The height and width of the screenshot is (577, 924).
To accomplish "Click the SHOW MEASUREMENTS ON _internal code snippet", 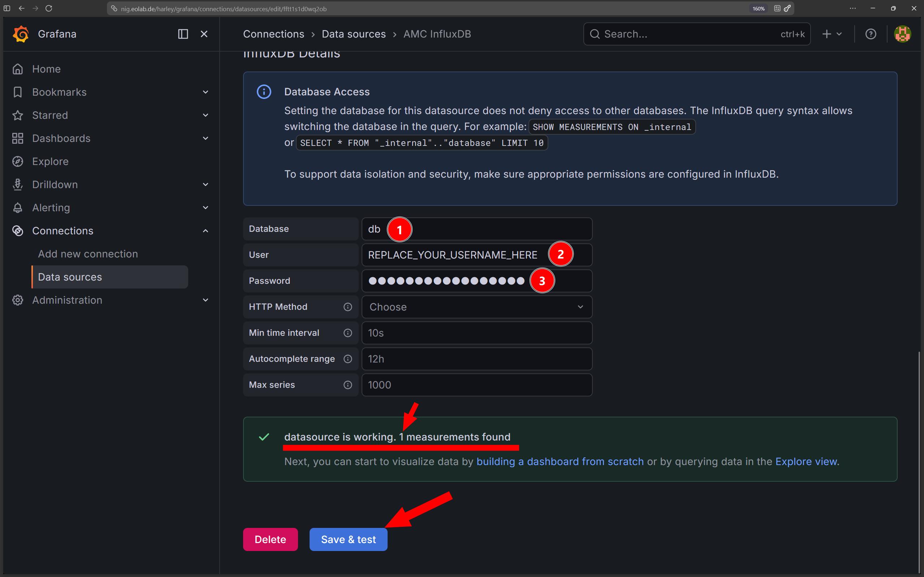I will tap(612, 127).
